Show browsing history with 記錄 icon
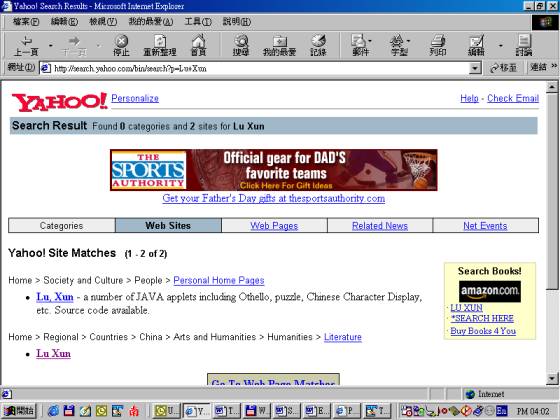The width and height of the screenshot is (560, 420). [318, 46]
